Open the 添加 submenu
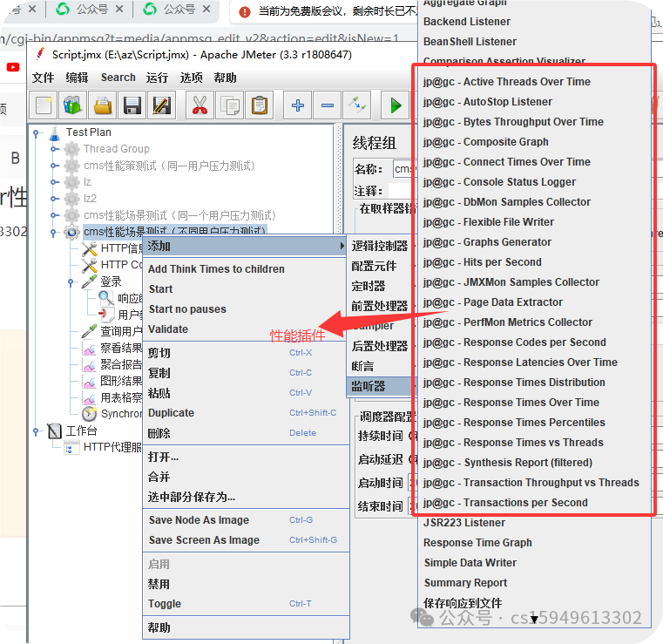 coord(245,246)
